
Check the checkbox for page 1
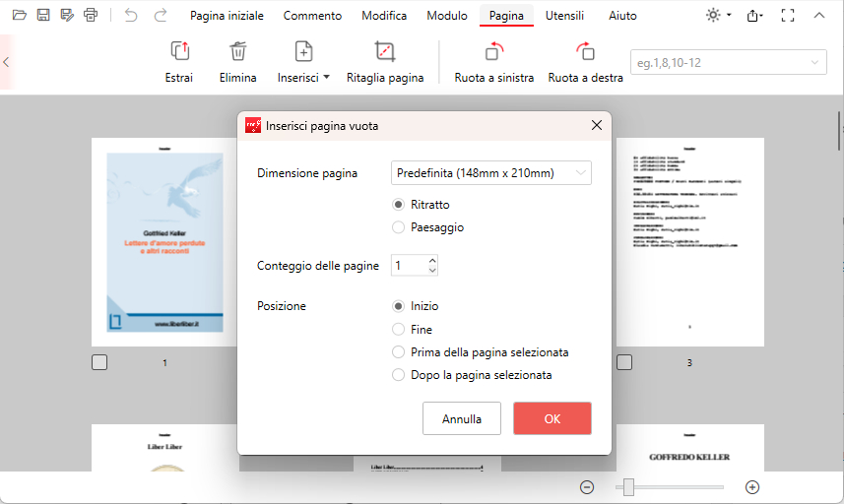click(99, 362)
